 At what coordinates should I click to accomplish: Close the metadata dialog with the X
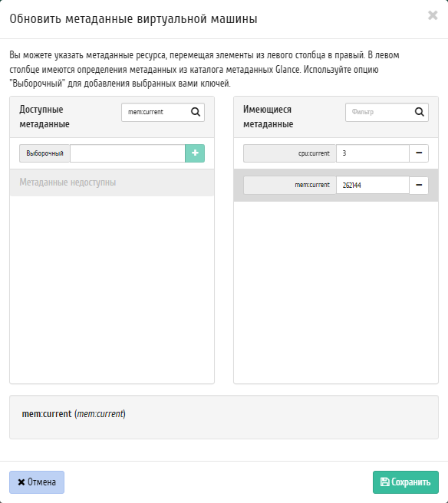click(433, 15)
